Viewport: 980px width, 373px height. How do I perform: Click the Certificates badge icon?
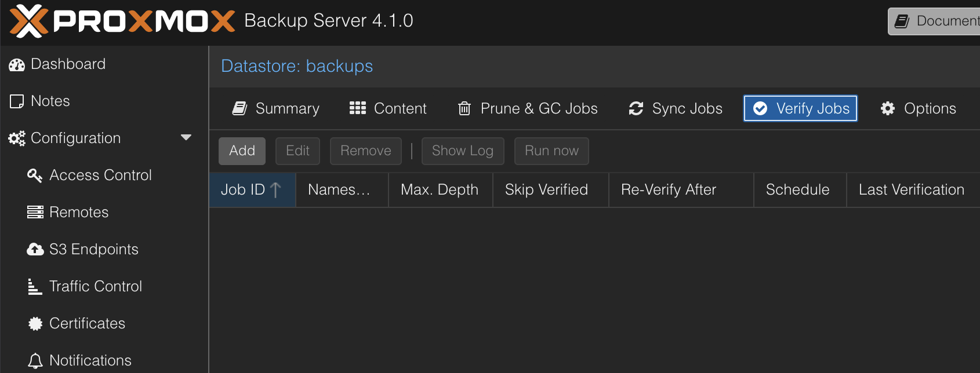(x=35, y=324)
